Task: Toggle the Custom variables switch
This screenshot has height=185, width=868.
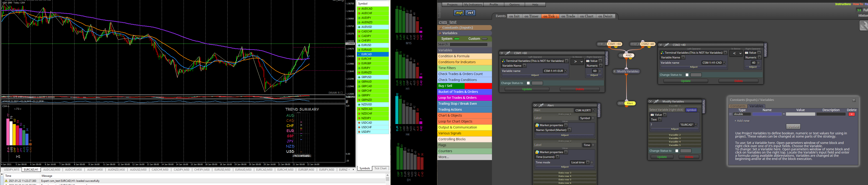Action: (484, 39)
